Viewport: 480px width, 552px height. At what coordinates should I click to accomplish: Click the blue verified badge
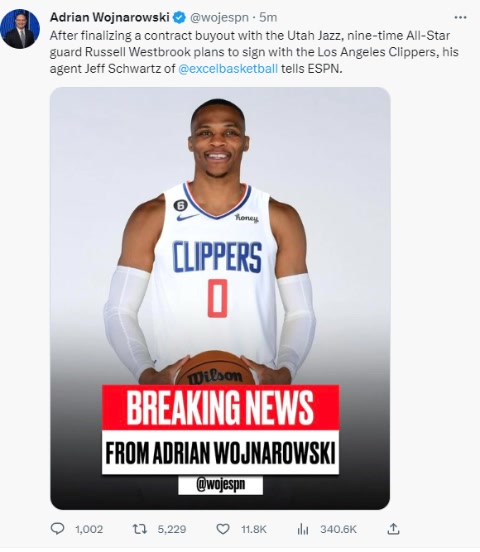pos(180,17)
